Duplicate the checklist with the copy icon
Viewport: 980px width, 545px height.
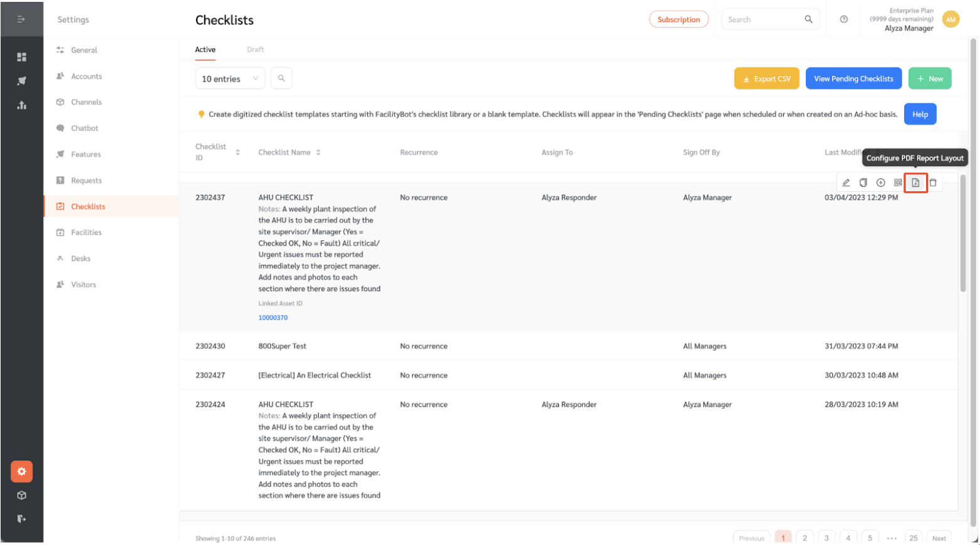pyautogui.click(x=863, y=182)
